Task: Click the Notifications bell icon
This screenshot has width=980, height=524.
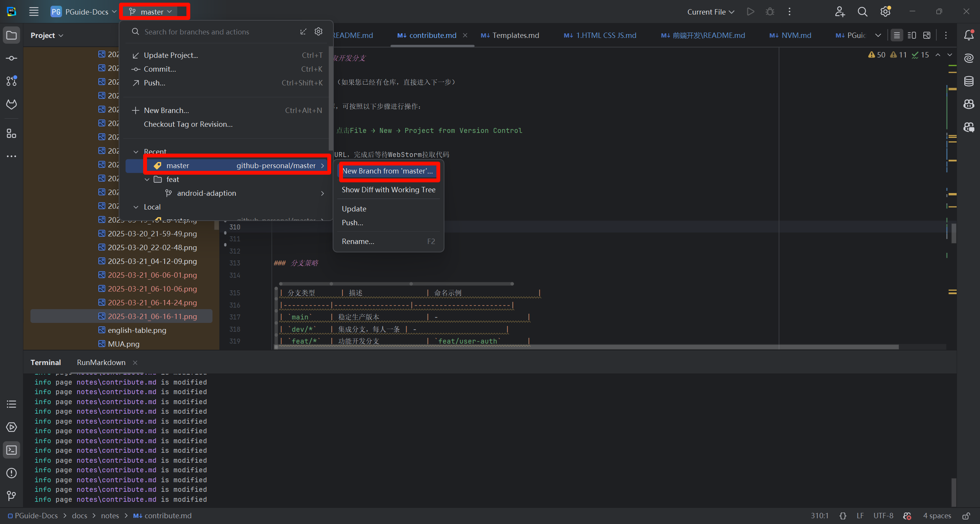Action: pyautogui.click(x=969, y=35)
